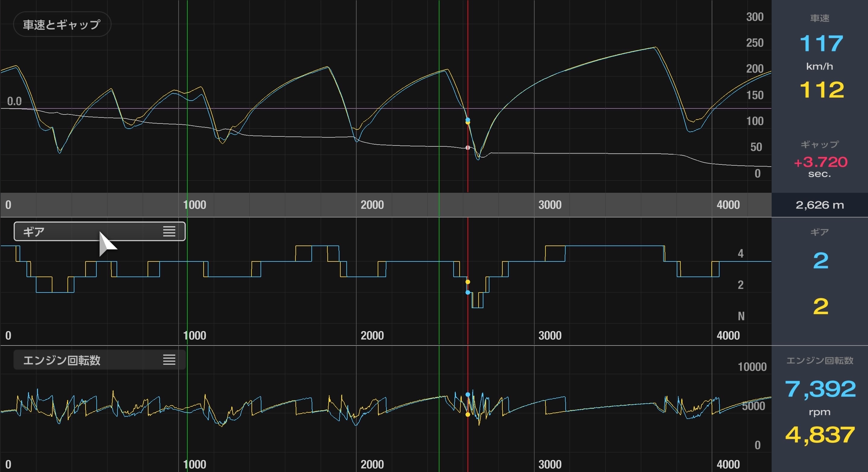Click the 1000 mark on distance ruler
Image resolution: width=868 pixels, height=472 pixels.
click(x=195, y=205)
